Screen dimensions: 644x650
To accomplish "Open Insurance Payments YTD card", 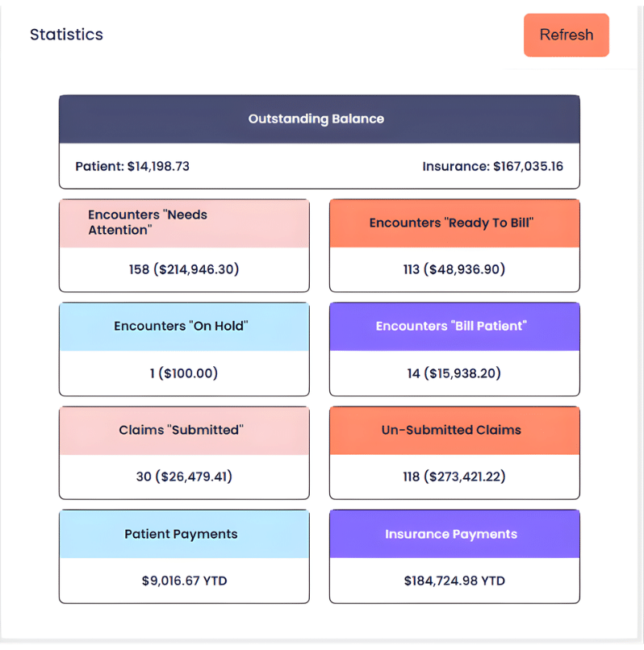I will [454, 534].
